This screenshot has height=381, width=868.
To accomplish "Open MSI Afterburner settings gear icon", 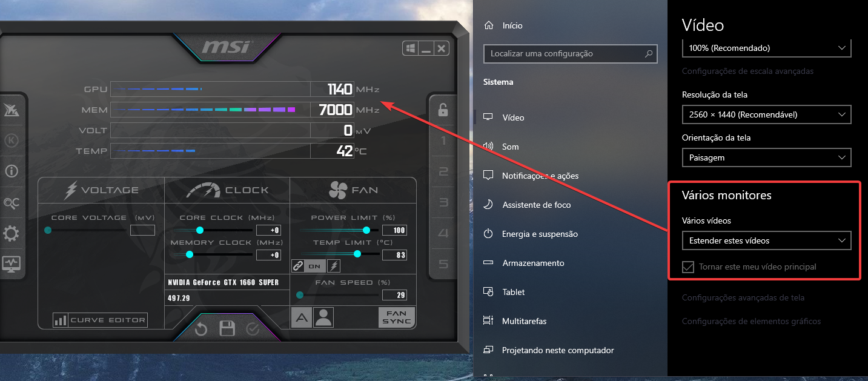I will pos(12,233).
